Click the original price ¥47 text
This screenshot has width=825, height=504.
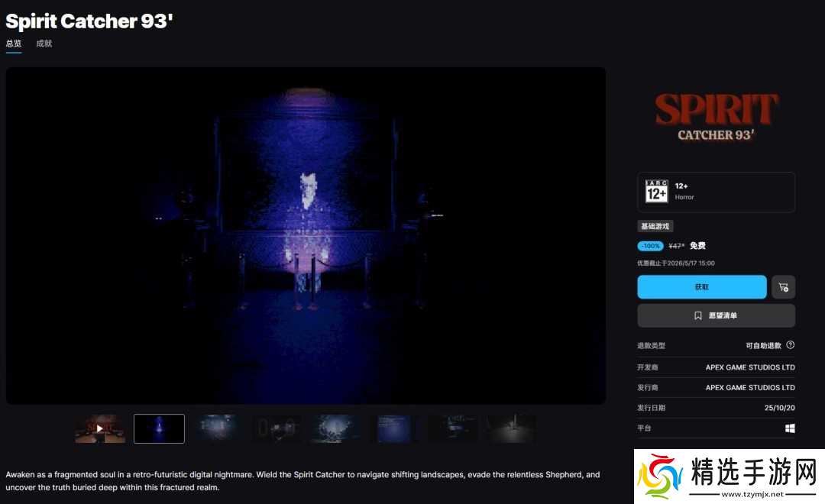pyautogui.click(x=677, y=246)
